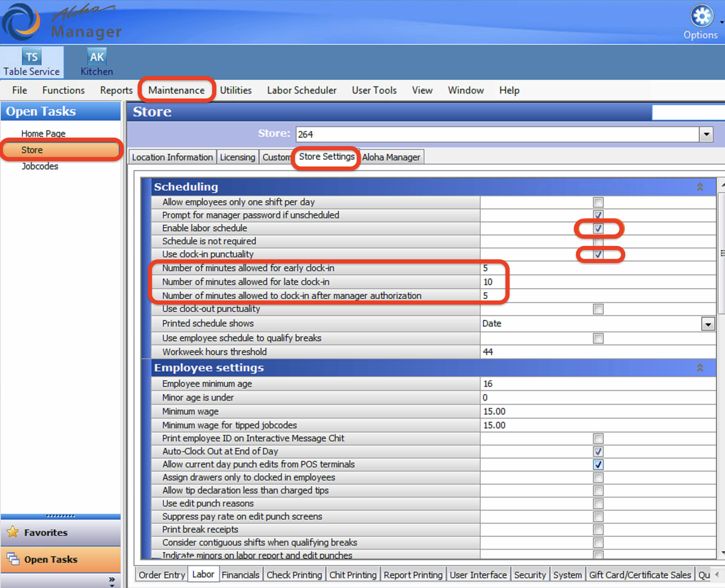Collapse the Scheduling section chevron
725x588 pixels.
[700, 187]
